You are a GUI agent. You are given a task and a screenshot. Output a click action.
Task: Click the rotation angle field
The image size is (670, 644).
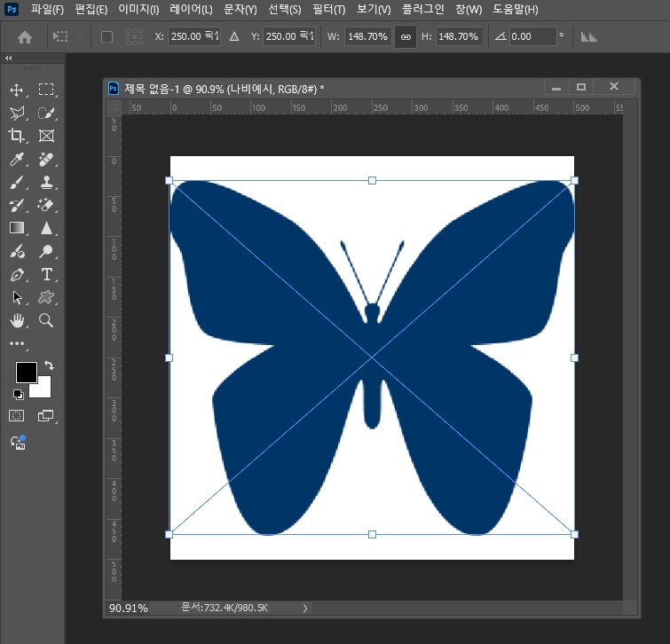[532, 36]
